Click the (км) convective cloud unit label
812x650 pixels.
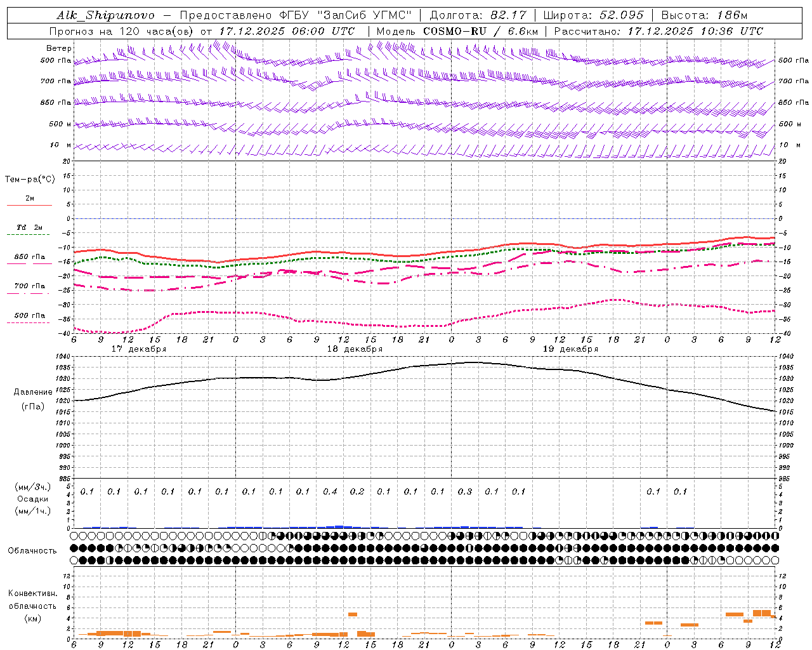(x=32, y=618)
